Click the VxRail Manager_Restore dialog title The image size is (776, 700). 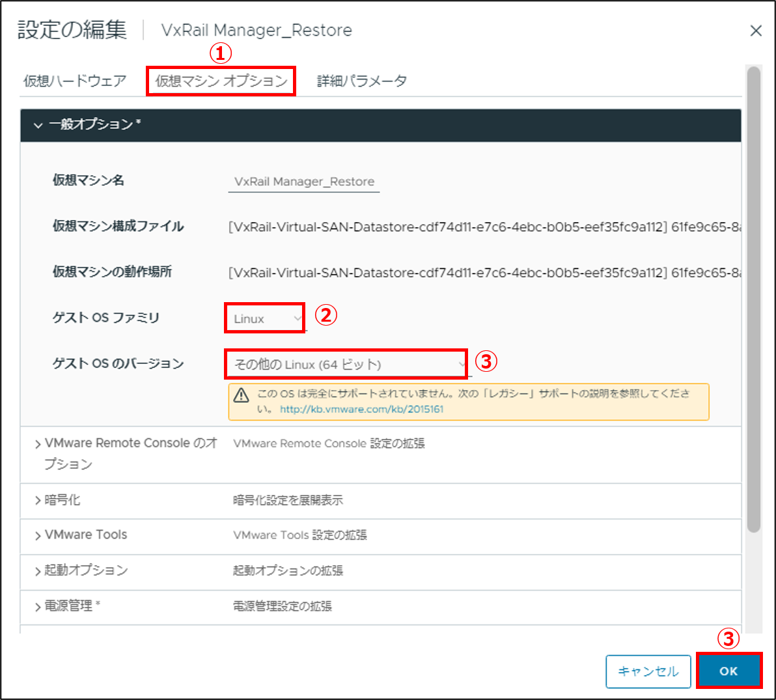(256, 30)
